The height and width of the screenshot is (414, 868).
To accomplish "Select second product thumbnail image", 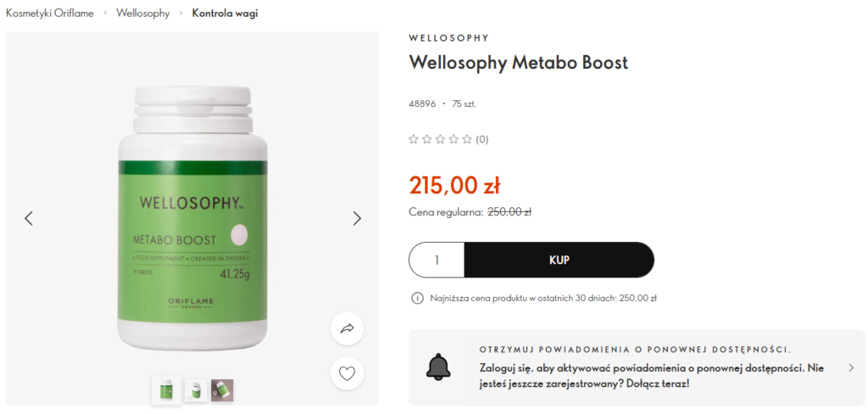I will [196, 390].
